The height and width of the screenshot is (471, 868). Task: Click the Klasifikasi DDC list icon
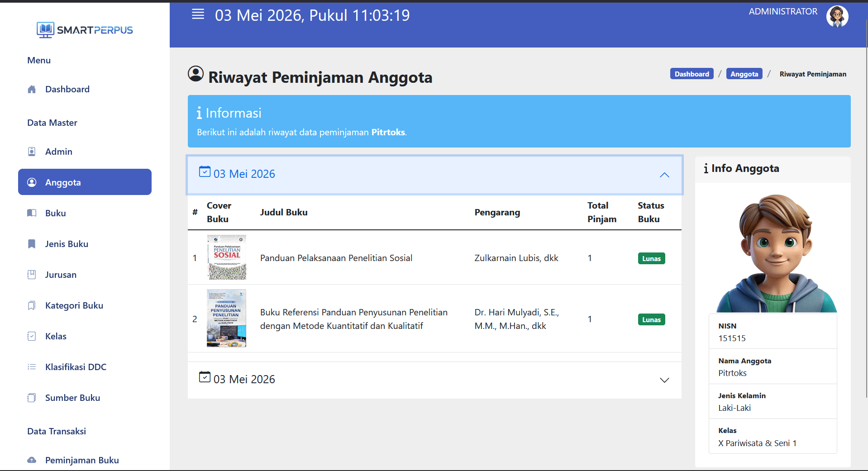32,367
